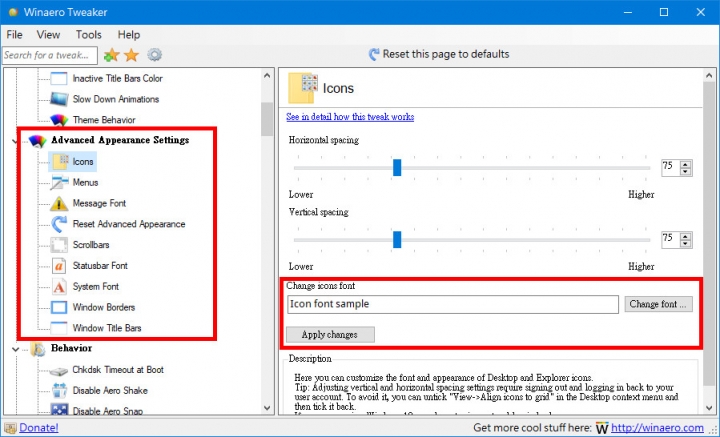720x437 pixels.
Task: Select the Statusbar Font tree item
Action: pos(100,266)
